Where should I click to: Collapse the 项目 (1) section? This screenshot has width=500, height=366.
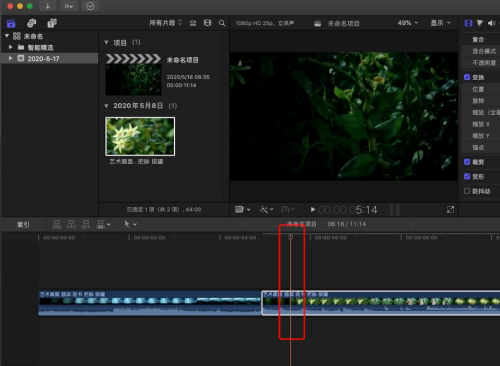(x=106, y=42)
